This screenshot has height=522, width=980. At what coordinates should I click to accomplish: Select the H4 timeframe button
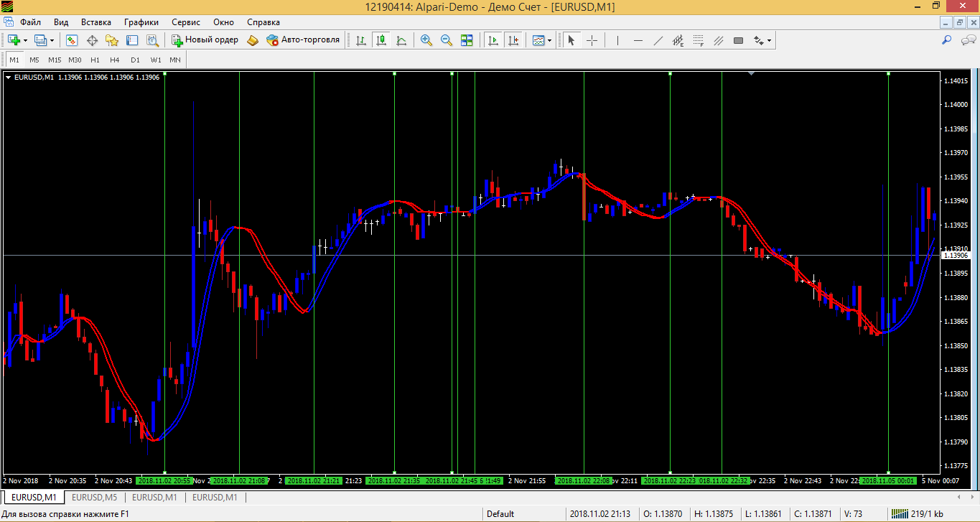point(115,60)
